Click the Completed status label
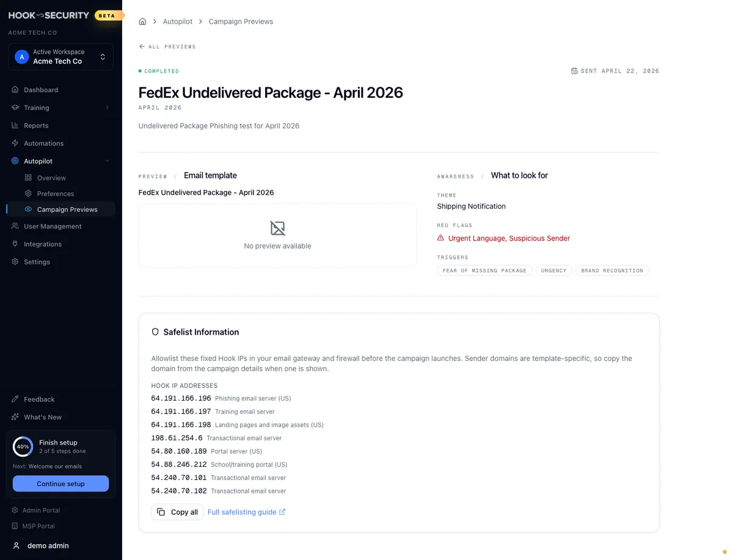733x560 pixels. [x=159, y=71]
